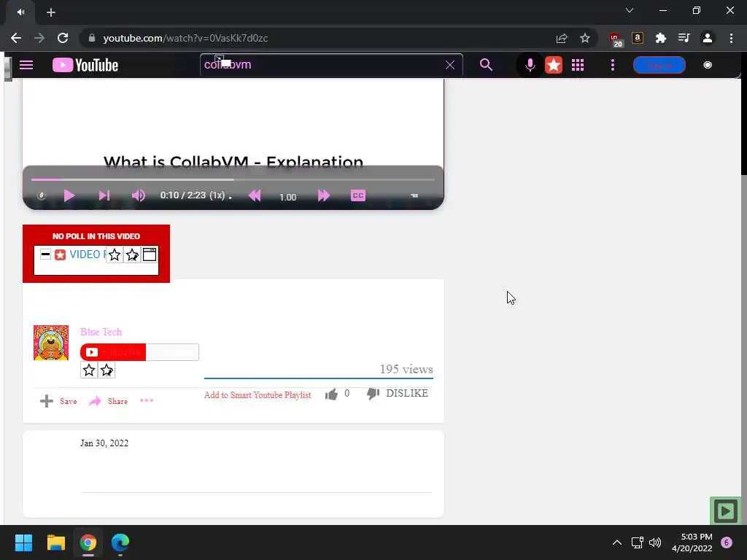Screen dimensions: 747x560
Task: Open the window icon in VIDEO panel
Action: pos(150,254)
